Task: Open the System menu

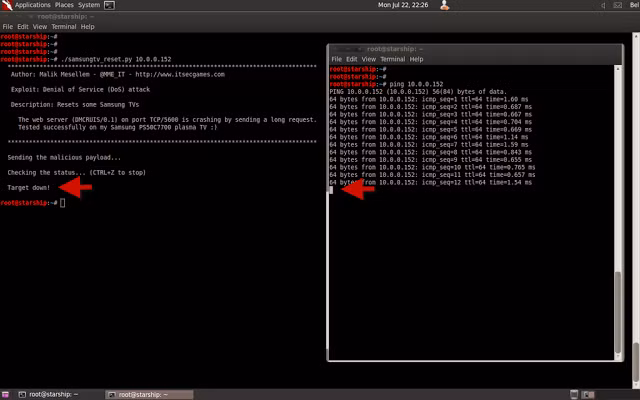Action: click(x=89, y=5)
